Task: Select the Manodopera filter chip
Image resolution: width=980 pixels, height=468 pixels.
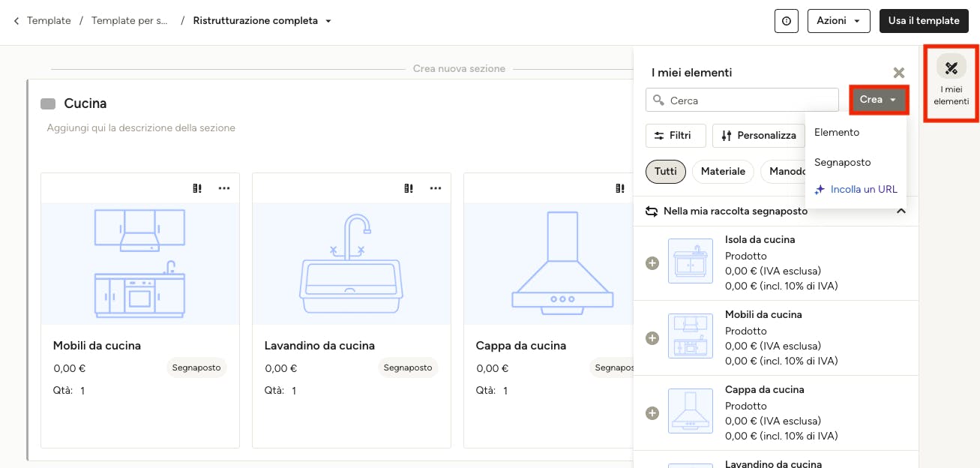Action: pos(784,171)
